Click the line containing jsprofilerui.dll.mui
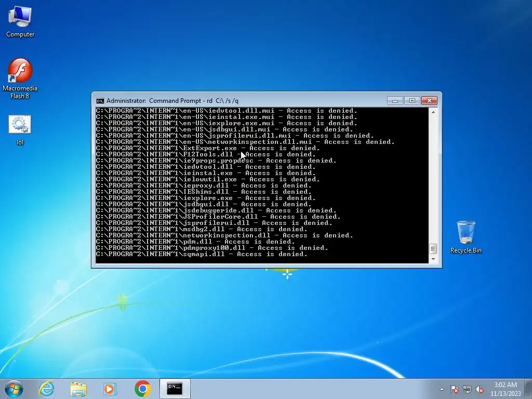 click(235, 136)
